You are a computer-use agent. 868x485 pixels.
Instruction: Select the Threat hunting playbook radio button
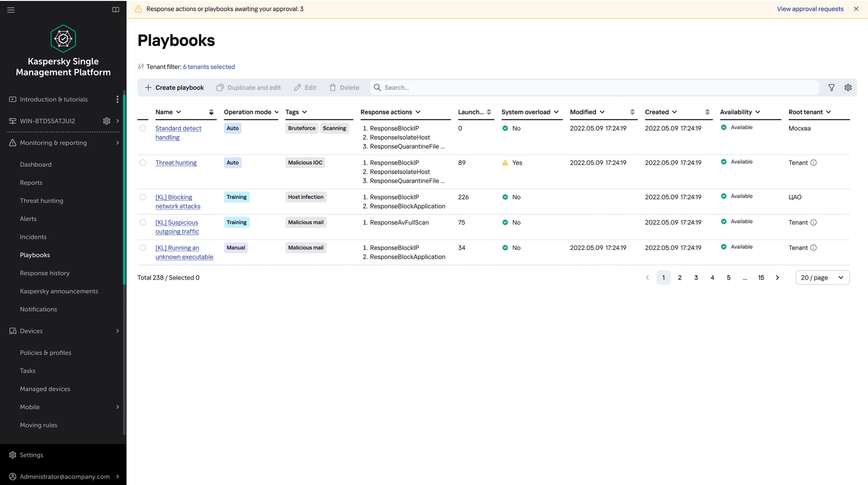(x=143, y=163)
